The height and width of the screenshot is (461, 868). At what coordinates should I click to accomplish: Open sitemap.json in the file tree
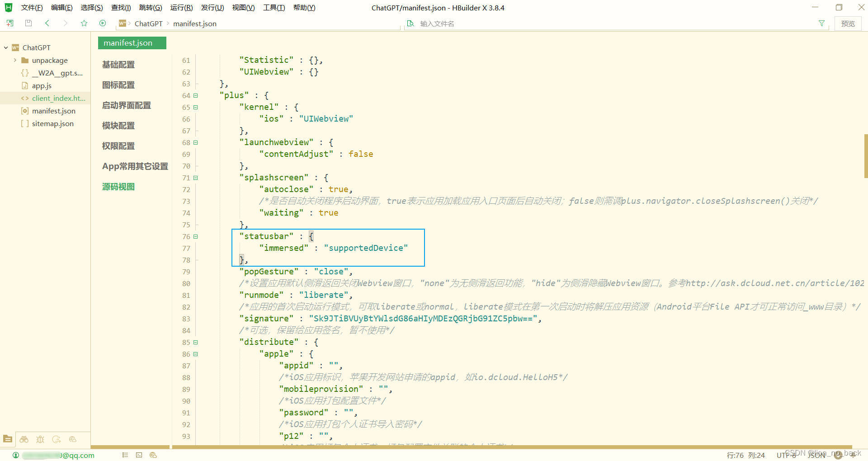(x=52, y=123)
